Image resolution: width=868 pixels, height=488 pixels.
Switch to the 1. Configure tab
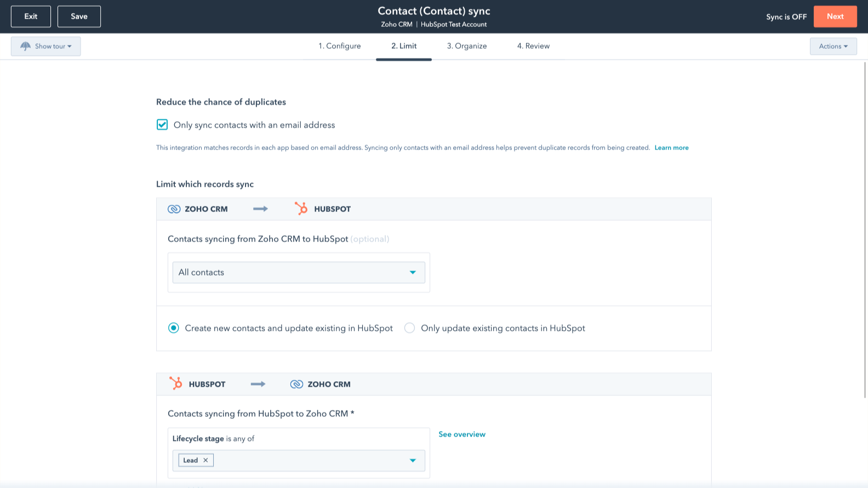point(340,46)
